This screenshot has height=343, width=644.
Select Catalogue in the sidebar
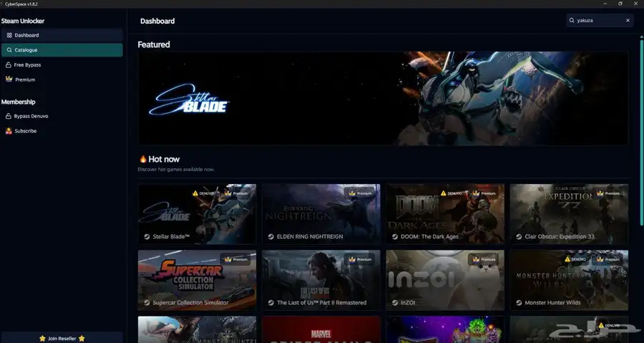pos(62,50)
